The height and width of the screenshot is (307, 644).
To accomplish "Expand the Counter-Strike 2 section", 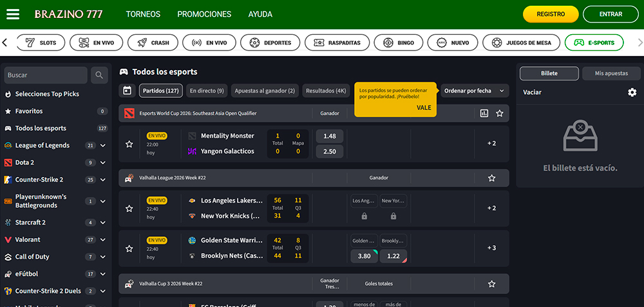I will (x=102, y=180).
